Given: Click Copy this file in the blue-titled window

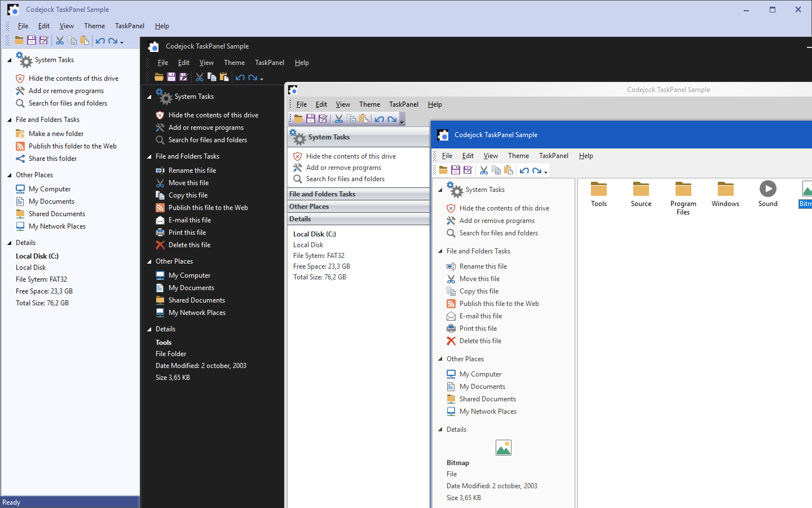Looking at the screenshot, I should coord(479,291).
